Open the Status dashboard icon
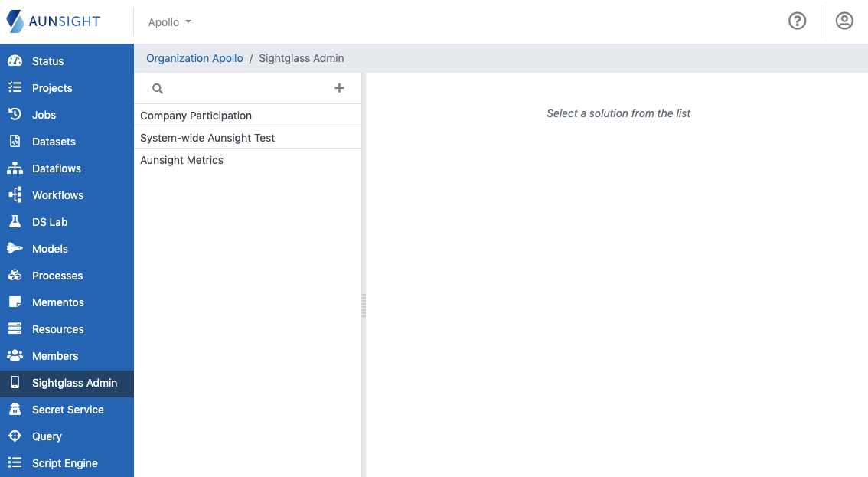The image size is (868, 477). click(17, 60)
